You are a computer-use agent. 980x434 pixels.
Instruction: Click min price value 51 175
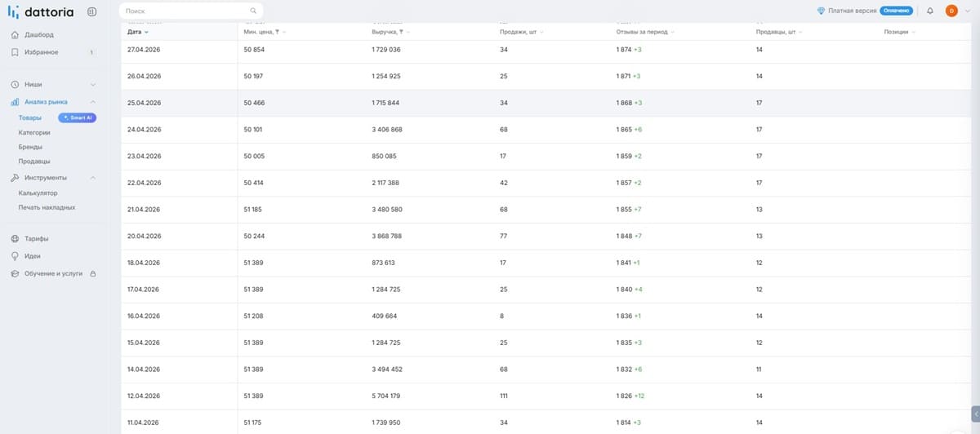pyautogui.click(x=254, y=423)
